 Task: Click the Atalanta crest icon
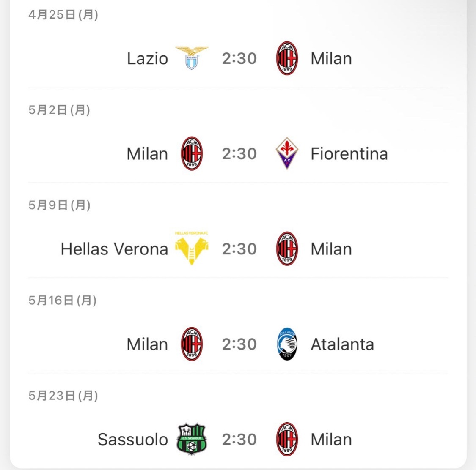click(287, 344)
